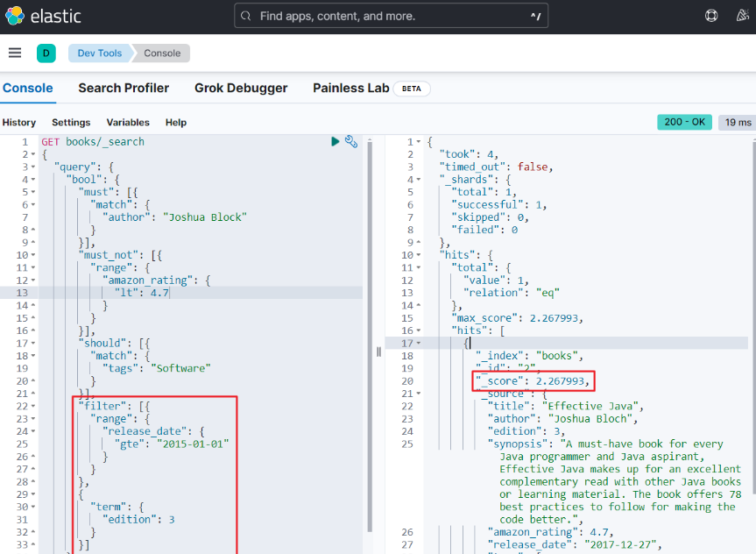Open Variables

click(128, 123)
